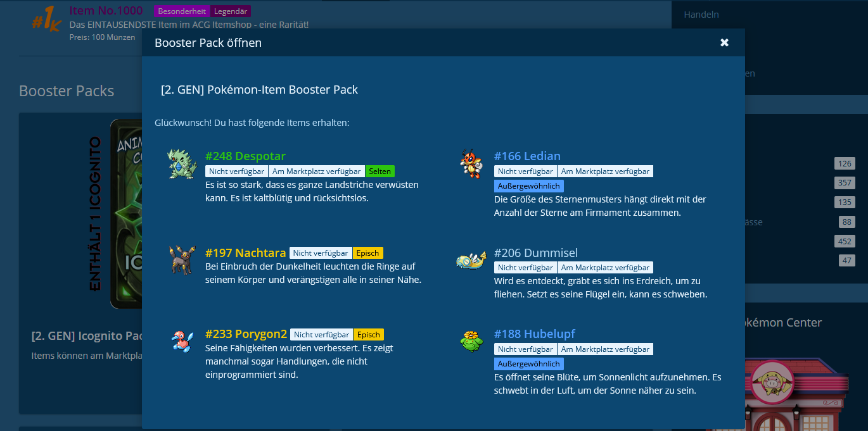Click Außergewöhnlich badge under Ledian
The width and height of the screenshot is (868, 431).
click(528, 186)
